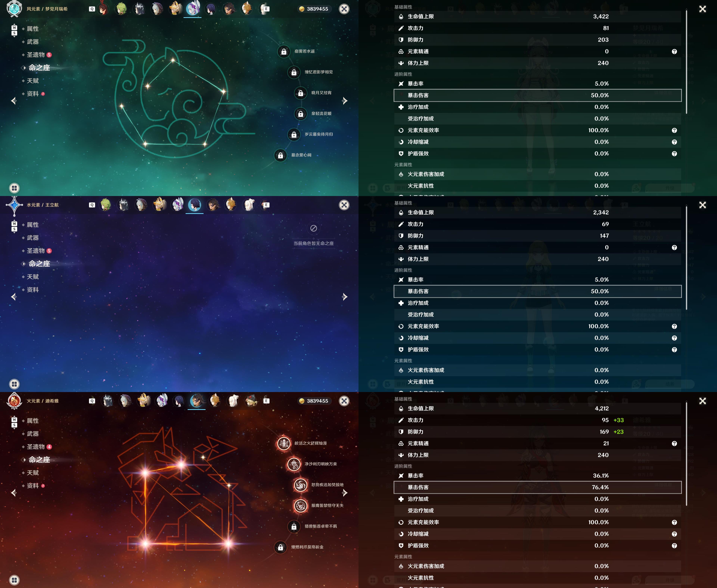The image size is (717, 588).
Task: Click the 防御力 169 +23 row
Action: (537, 432)
